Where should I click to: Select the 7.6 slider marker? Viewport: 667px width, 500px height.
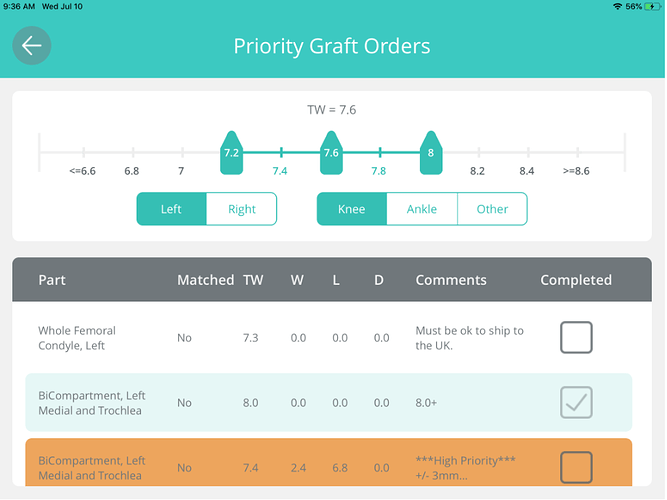(x=331, y=153)
